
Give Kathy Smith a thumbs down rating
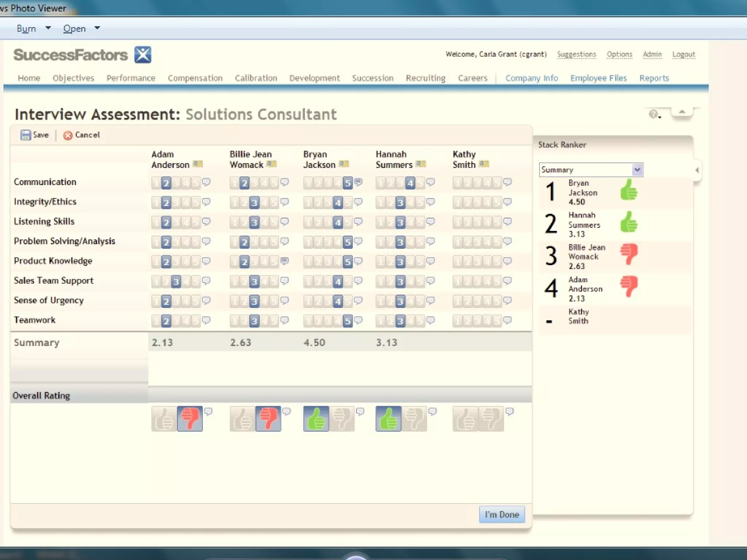(491, 419)
